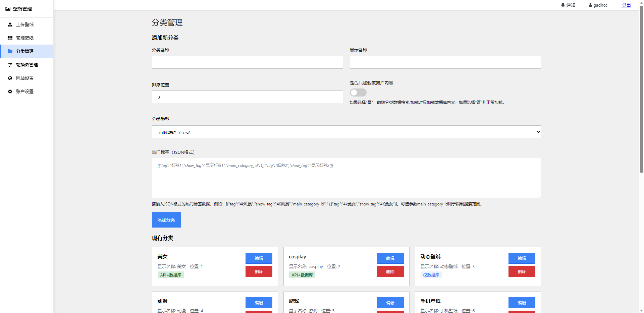Image resolution: width=644 pixels, height=313 pixels.
Task: Click the upload icon beside 上传壁纸
Action: tap(10, 24)
